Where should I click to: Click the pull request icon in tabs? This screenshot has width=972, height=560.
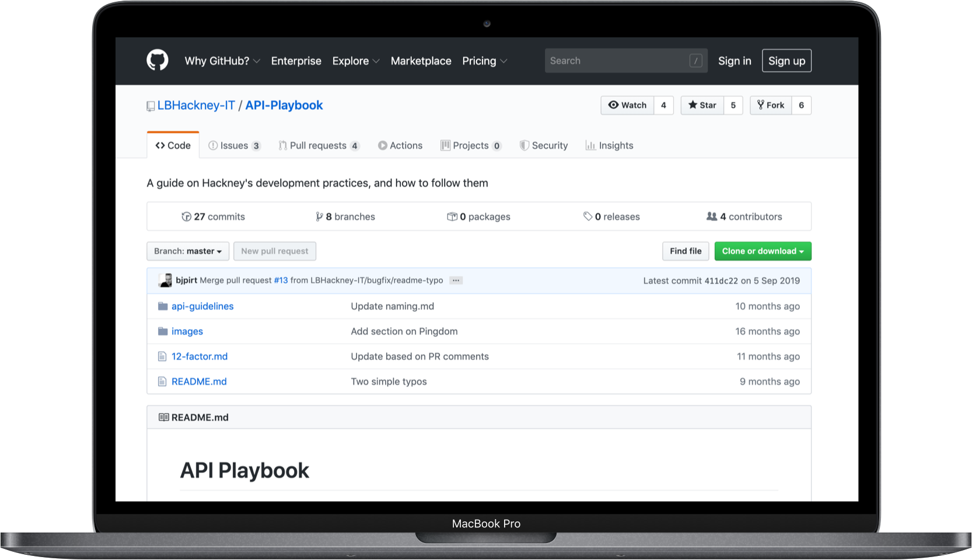pos(283,146)
